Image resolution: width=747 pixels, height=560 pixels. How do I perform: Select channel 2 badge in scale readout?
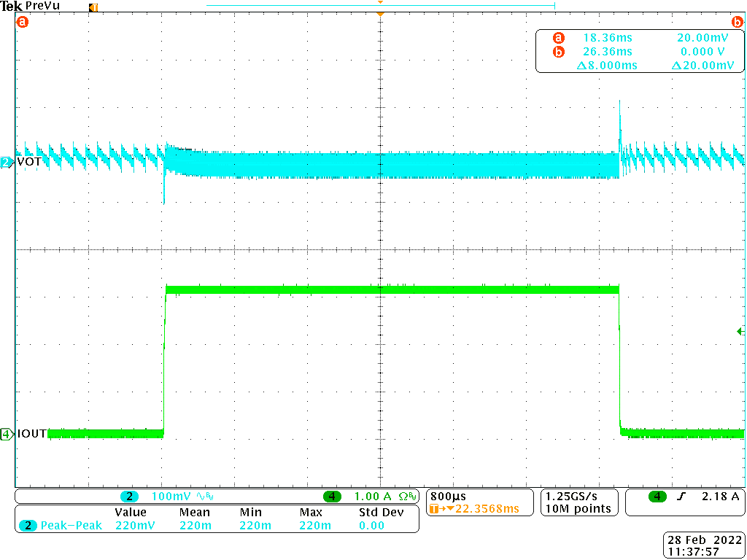click(x=130, y=497)
